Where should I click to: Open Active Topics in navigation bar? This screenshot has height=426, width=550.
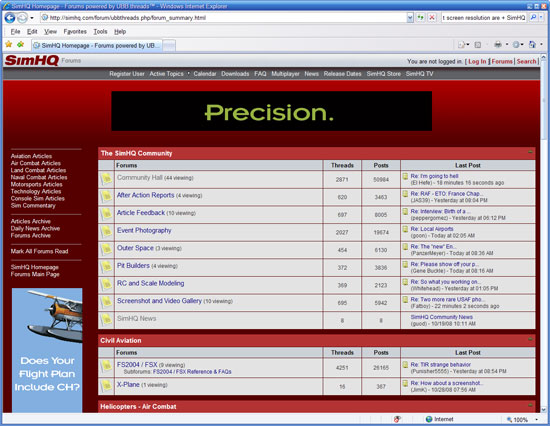coord(166,74)
